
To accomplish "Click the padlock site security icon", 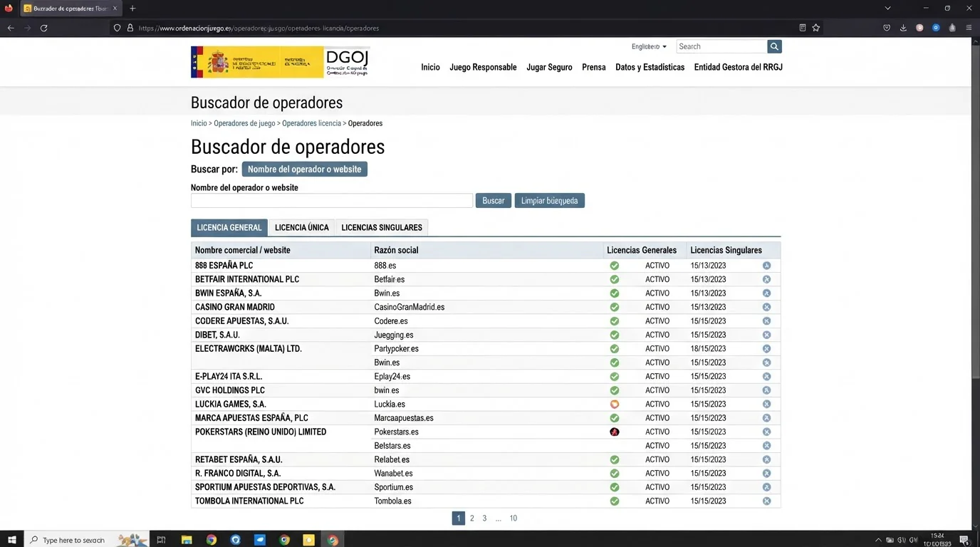I will [130, 28].
